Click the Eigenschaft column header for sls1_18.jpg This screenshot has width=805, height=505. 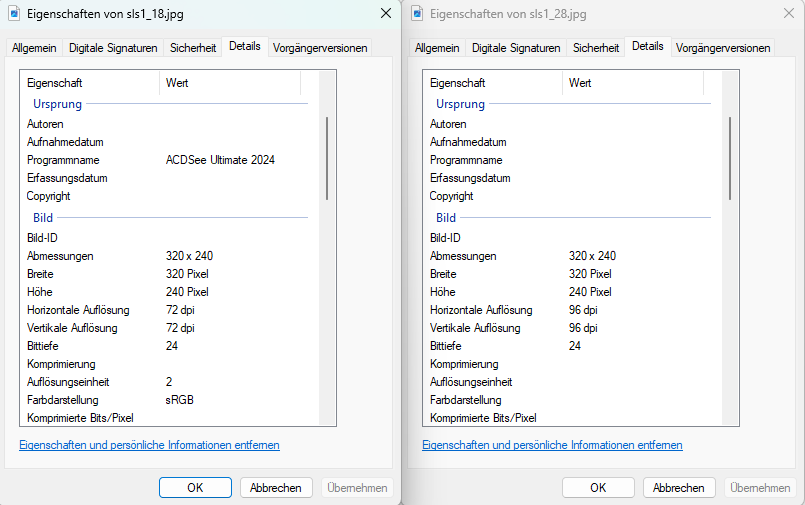coord(90,83)
